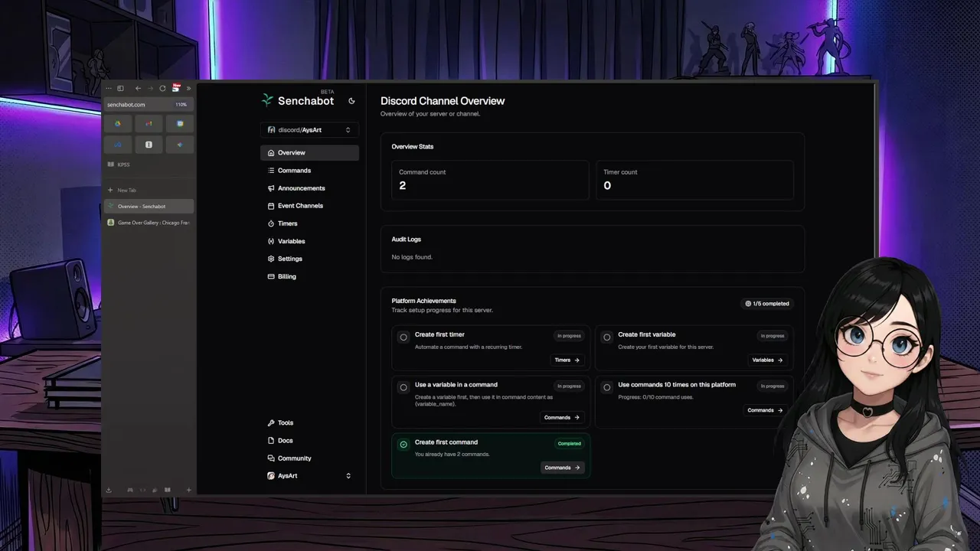Click the Docs file icon

click(271, 441)
